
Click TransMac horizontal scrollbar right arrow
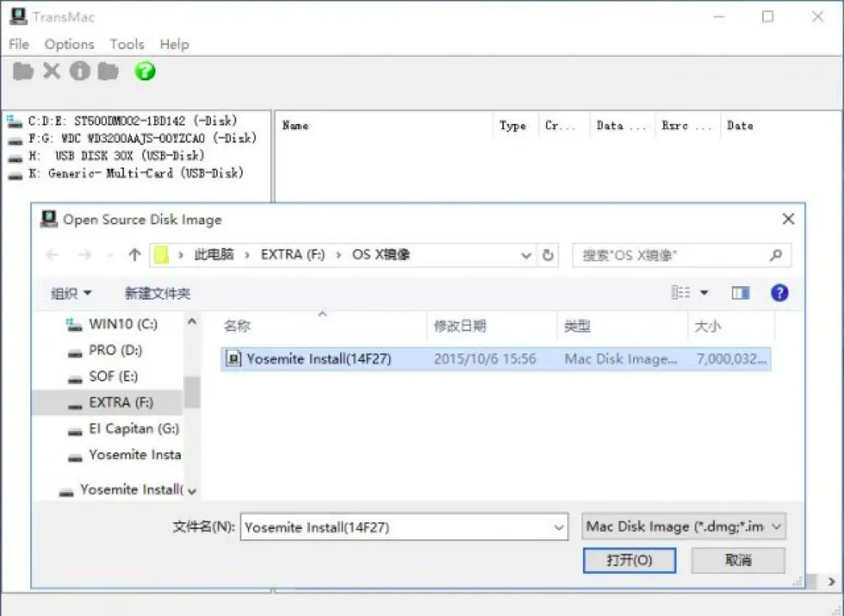831,581
